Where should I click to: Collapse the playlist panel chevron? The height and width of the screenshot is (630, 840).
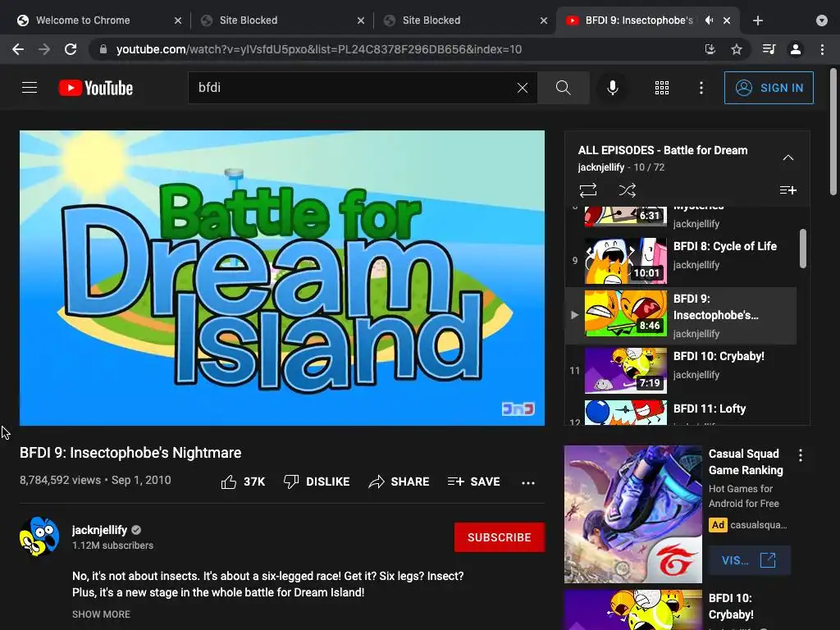coord(788,157)
